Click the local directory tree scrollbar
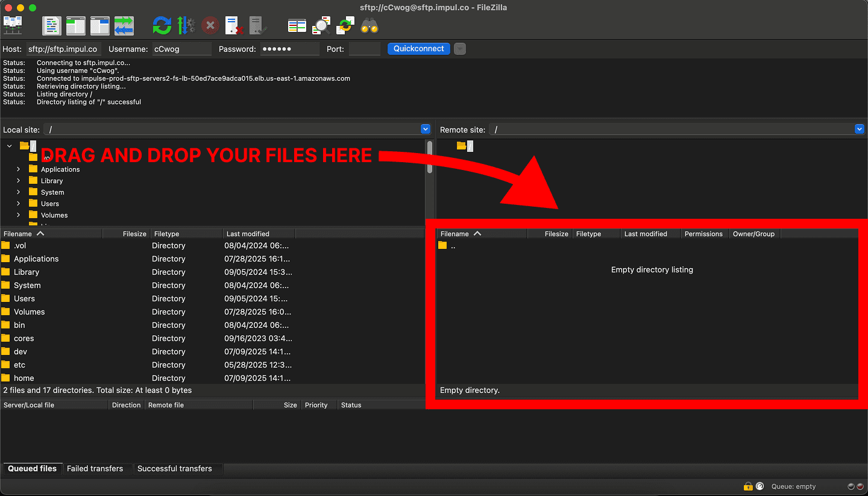 (429, 157)
